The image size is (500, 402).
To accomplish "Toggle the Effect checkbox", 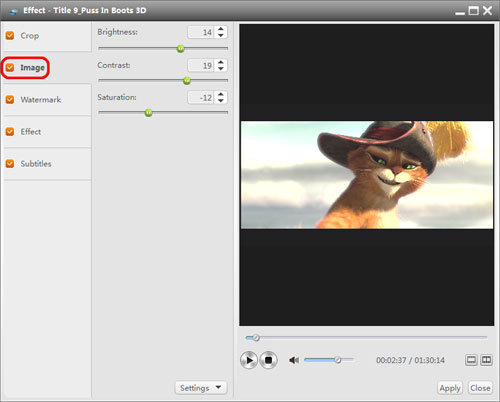I will click(10, 132).
